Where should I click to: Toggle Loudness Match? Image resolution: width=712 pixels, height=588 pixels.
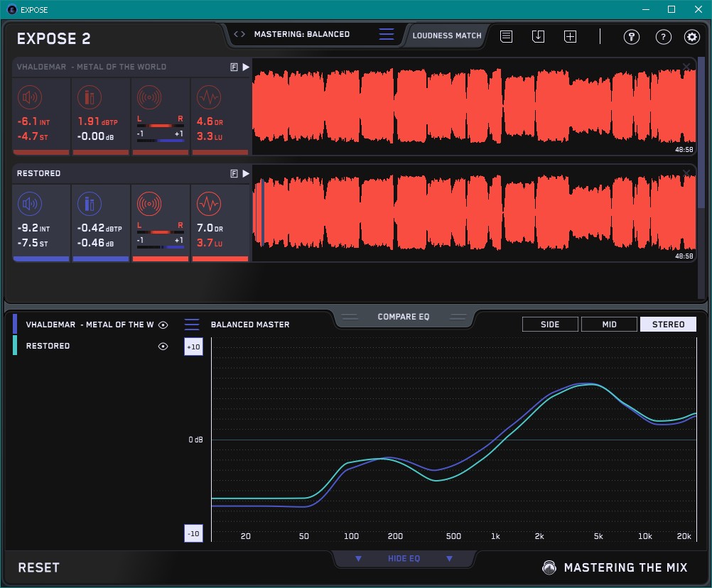tap(447, 35)
